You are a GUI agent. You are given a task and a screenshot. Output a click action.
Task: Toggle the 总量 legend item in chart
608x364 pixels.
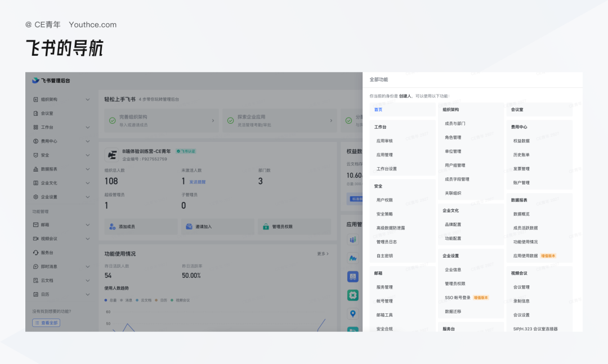pos(110,300)
